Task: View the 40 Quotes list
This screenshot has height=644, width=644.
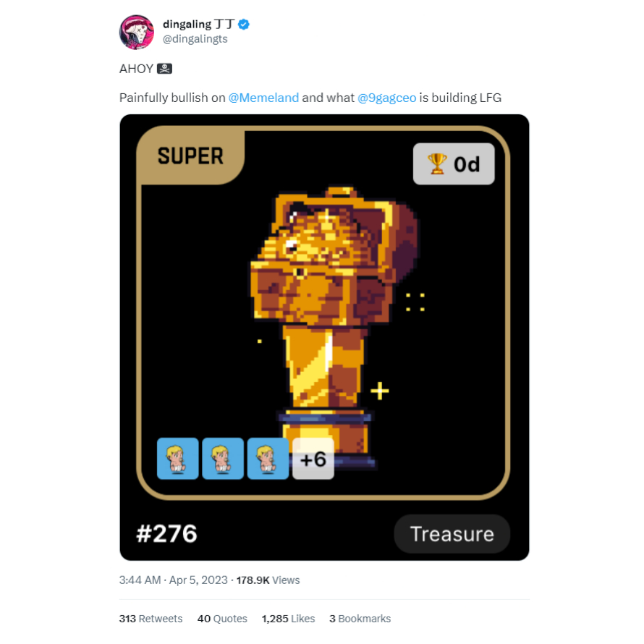Action: click(x=222, y=619)
